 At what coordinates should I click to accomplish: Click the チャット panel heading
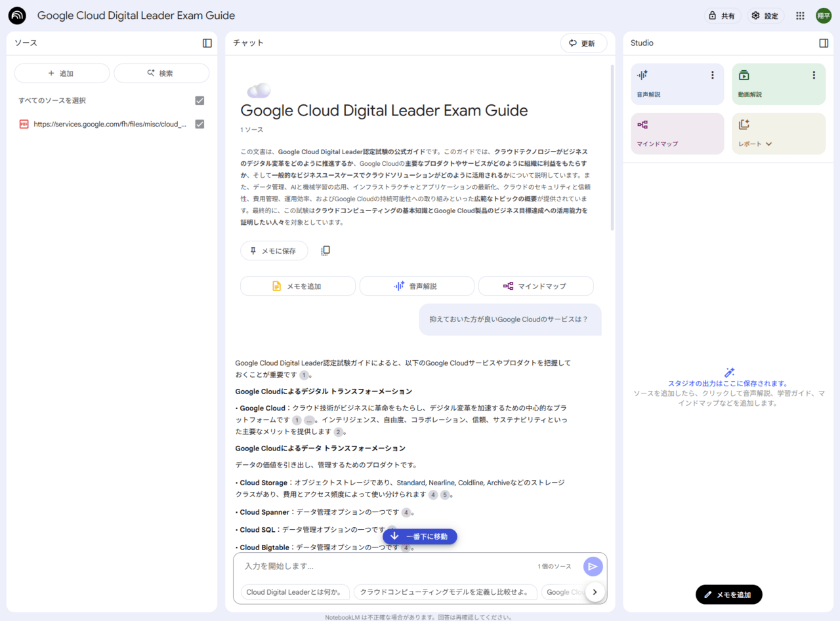click(x=248, y=43)
